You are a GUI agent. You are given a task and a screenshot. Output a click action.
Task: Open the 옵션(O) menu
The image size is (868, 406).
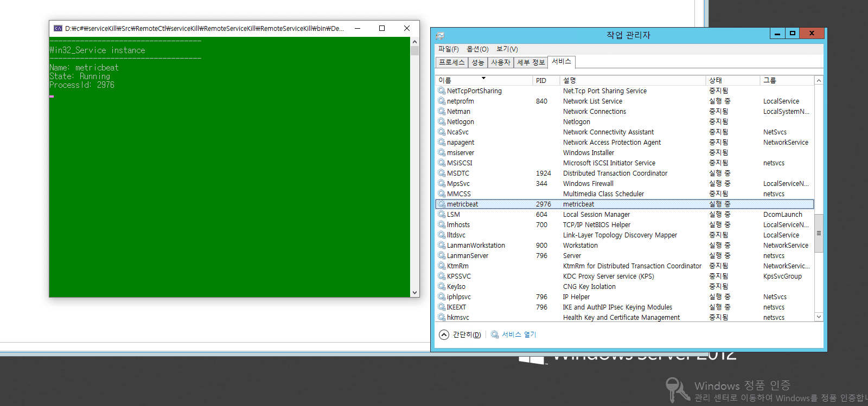pyautogui.click(x=477, y=49)
